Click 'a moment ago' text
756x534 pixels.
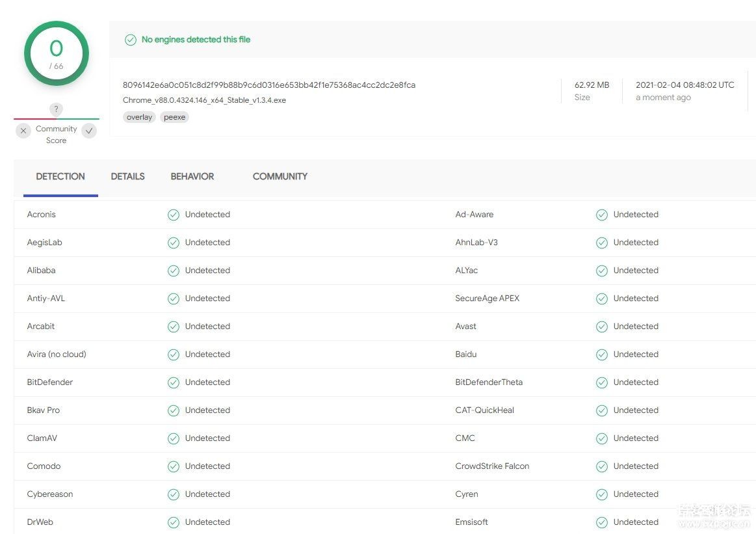tap(663, 98)
